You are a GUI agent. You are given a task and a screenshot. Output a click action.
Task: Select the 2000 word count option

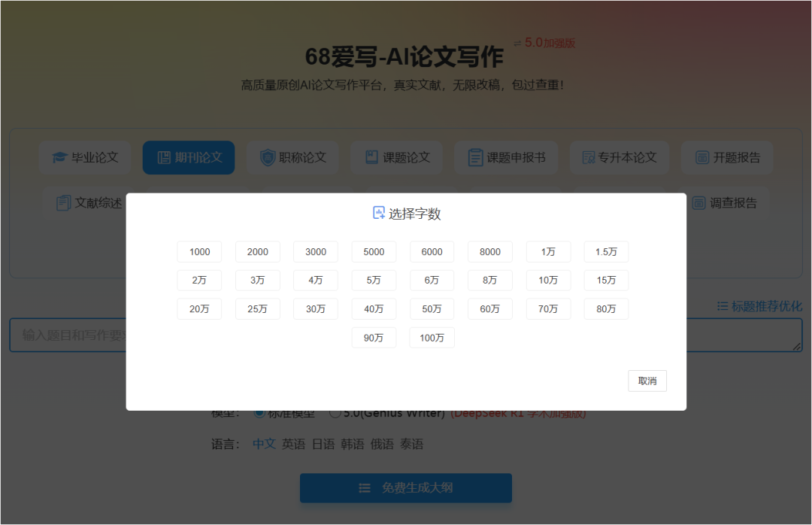[x=257, y=252]
